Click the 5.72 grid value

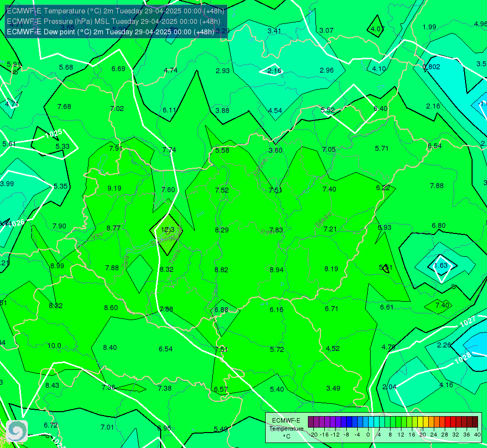(x=277, y=349)
